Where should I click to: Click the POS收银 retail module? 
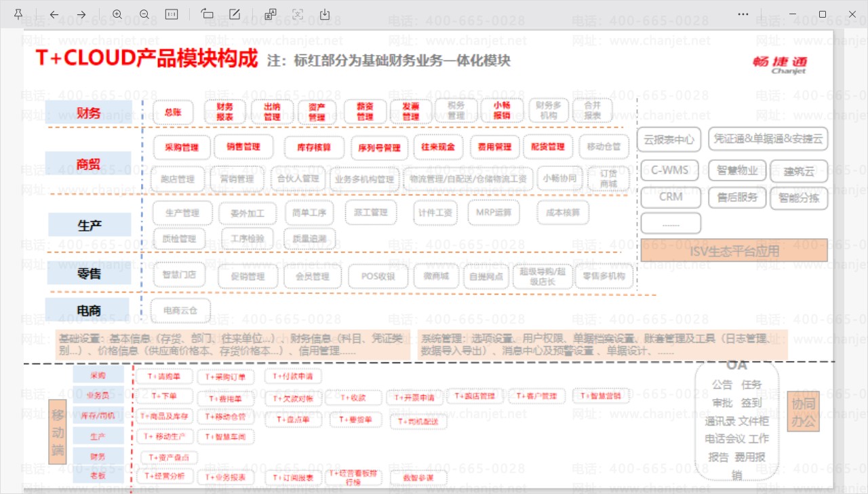tap(378, 277)
